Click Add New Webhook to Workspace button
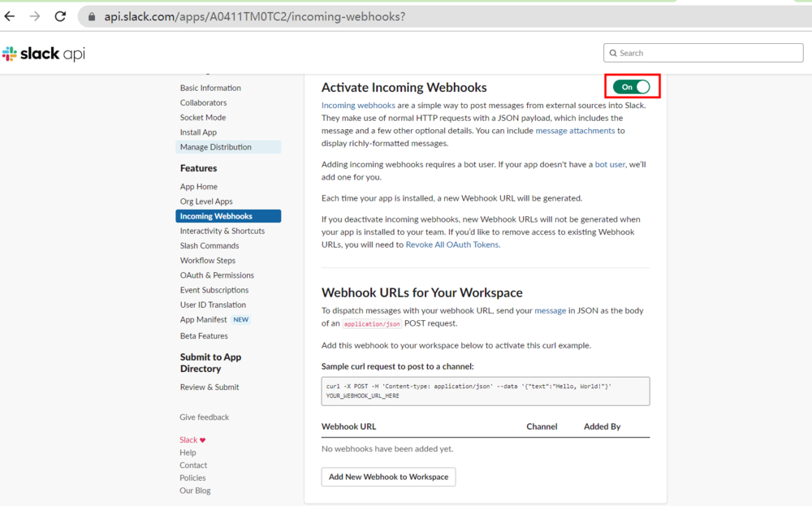Screen dimensions: 812x506 click(388, 477)
